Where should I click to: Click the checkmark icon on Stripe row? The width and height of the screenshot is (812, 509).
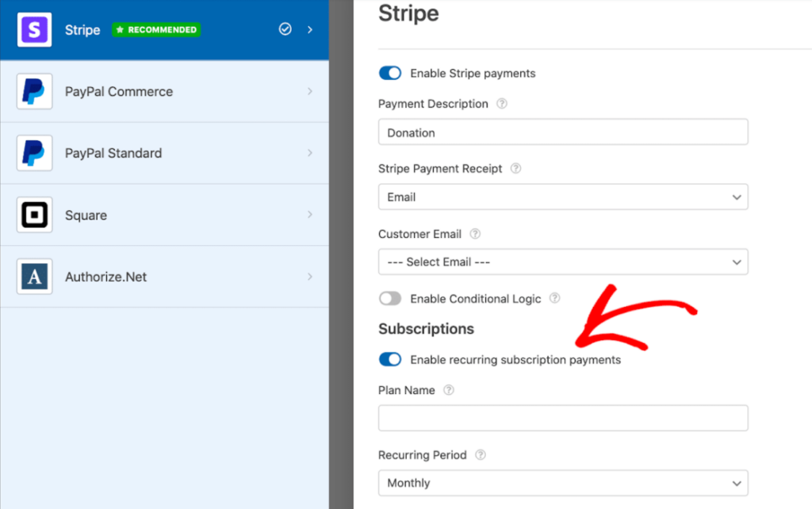285,29
